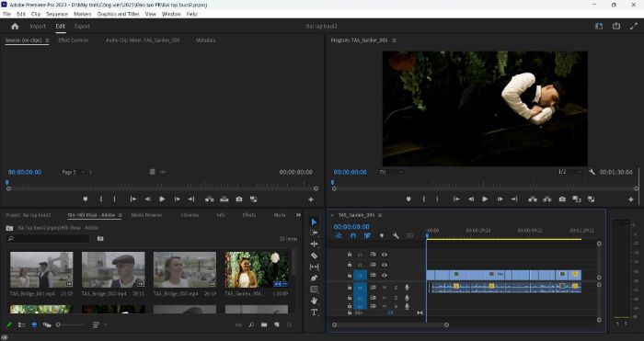
Task: Click Source monitor Insert button
Action: (210, 199)
